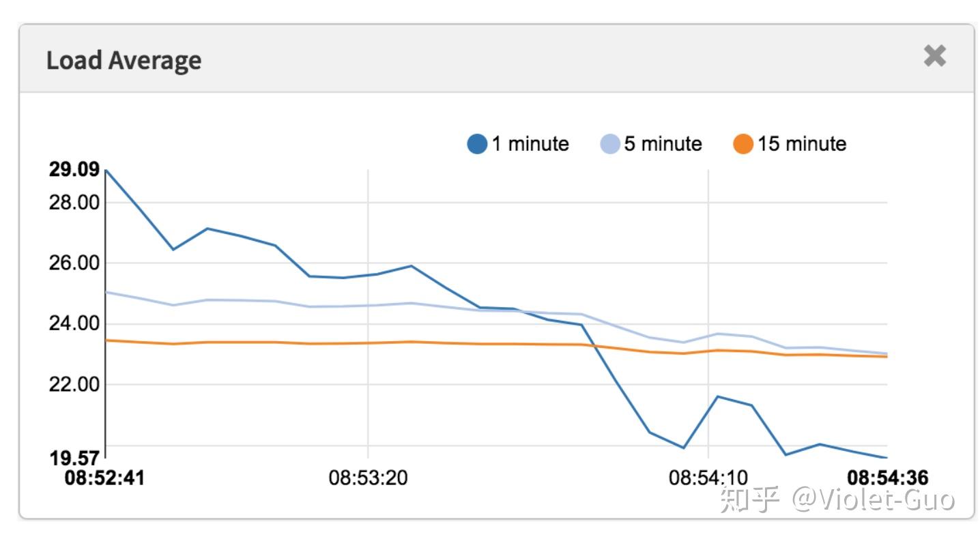Image resolution: width=980 pixels, height=539 pixels.
Task: Toggle the "1 minute" legend label
Action: [x=530, y=144]
